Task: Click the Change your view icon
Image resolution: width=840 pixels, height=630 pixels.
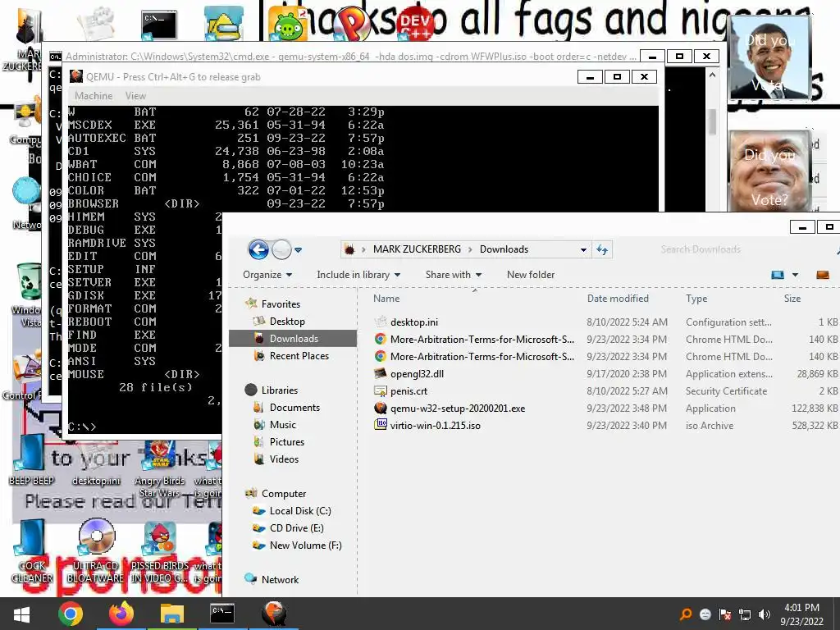Action: point(778,275)
